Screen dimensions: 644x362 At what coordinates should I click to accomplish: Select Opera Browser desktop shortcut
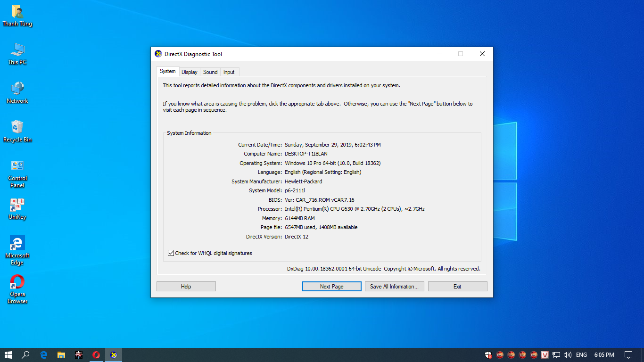(17, 282)
